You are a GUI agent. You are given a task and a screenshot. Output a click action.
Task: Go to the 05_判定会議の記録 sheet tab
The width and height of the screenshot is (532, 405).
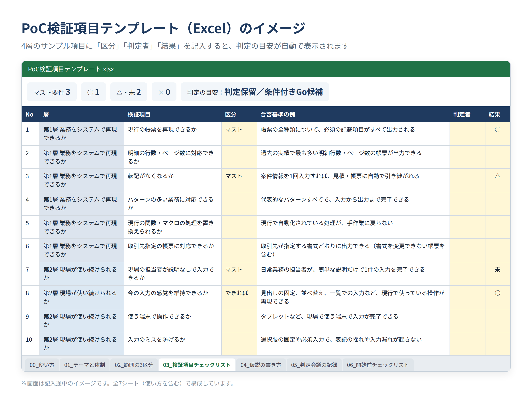pyautogui.click(x=314, y=365)
